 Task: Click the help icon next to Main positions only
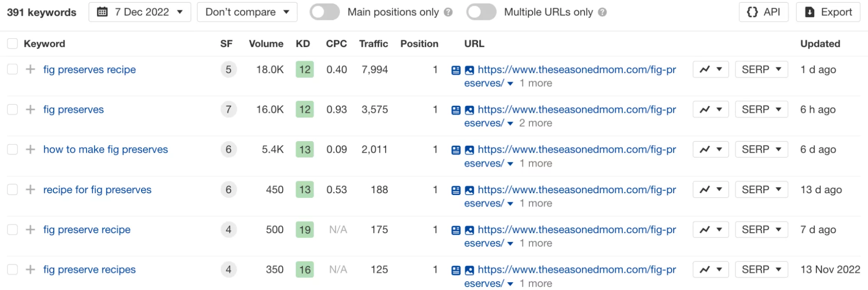448,13
